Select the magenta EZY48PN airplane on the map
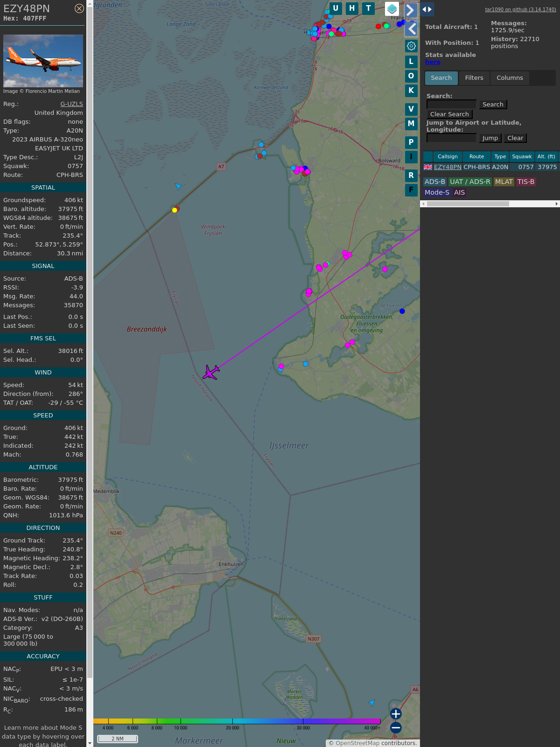 tap(211, 372)
